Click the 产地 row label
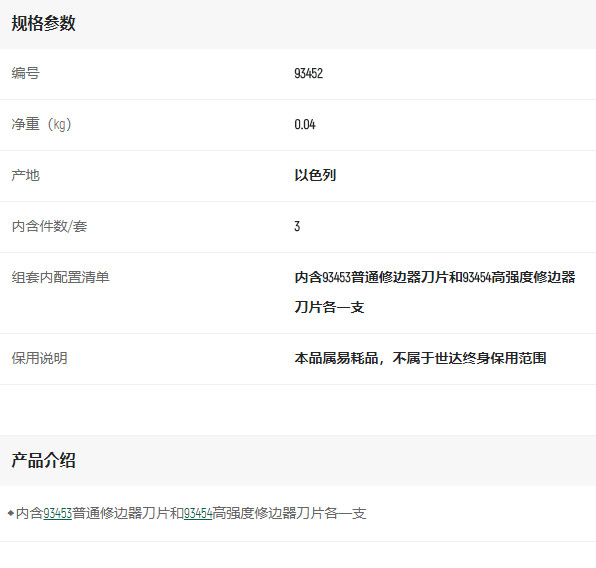Screen dimensions: 596x568 coord(25,175)
